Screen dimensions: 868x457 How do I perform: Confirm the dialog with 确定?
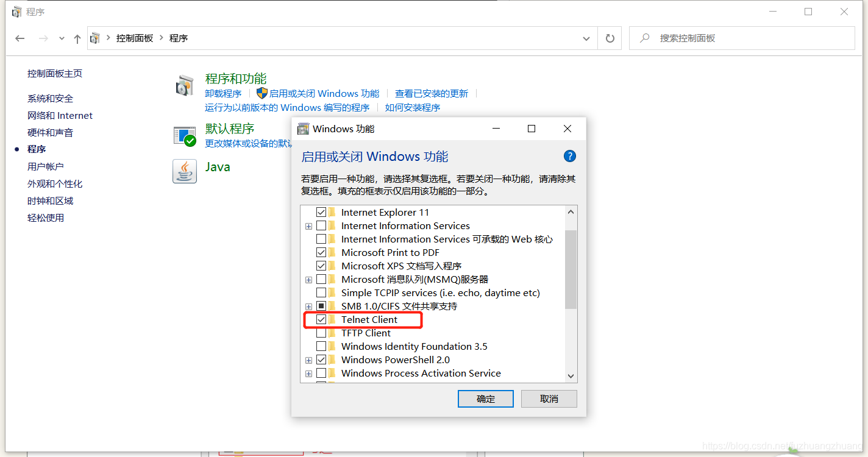pos(486,399)
